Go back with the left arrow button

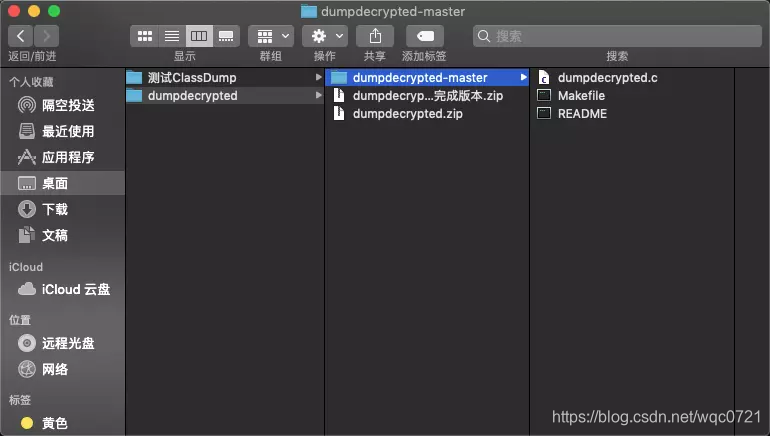point(21,36)
